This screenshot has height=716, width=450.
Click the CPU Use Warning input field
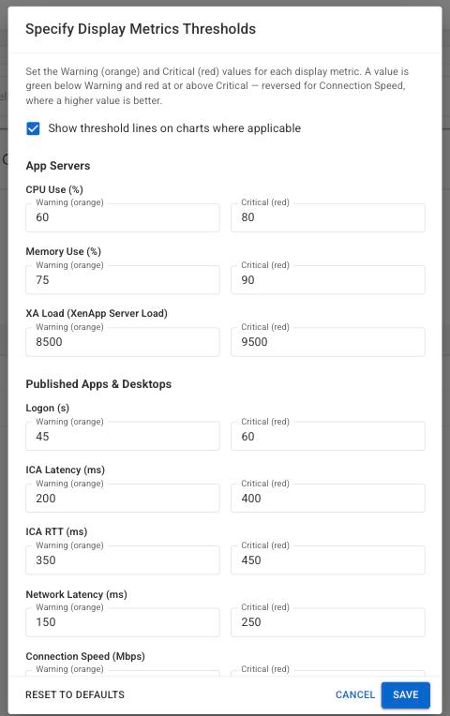(122, 217)
